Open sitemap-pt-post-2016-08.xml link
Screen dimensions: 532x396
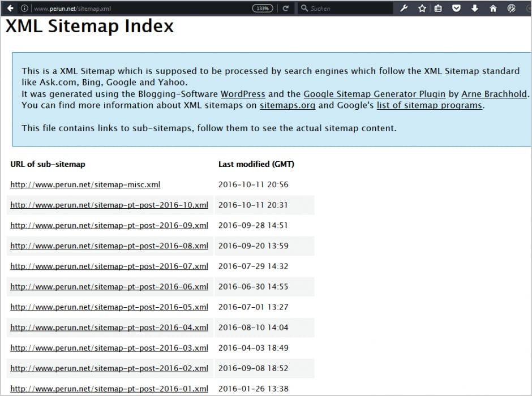point(109,246)
